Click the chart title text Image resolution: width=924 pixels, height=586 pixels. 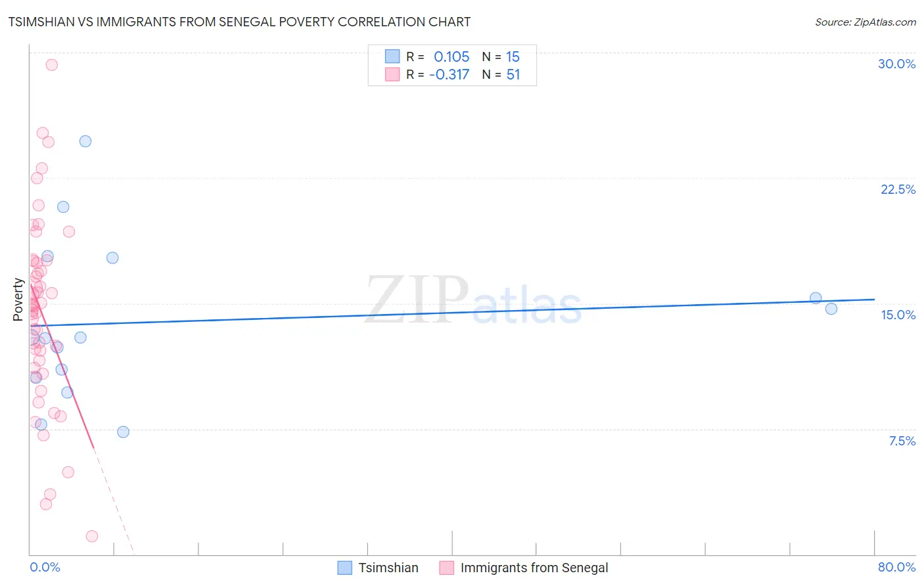tap(239, 22)
